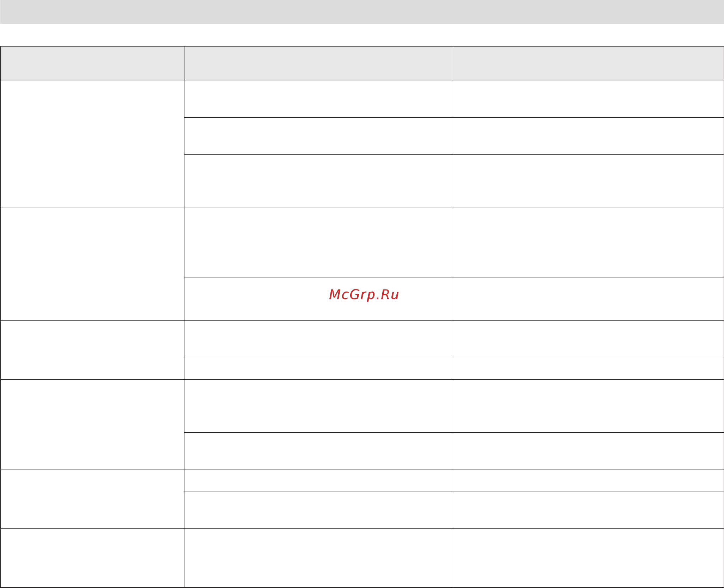Click the red McGrp.Ru watermark link
Image resolution: width=724 pixels, height=588 pixels.
364,295
